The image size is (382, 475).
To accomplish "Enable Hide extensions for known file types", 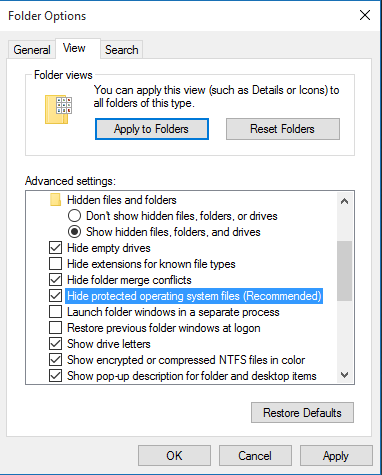I will pos(55,264).
